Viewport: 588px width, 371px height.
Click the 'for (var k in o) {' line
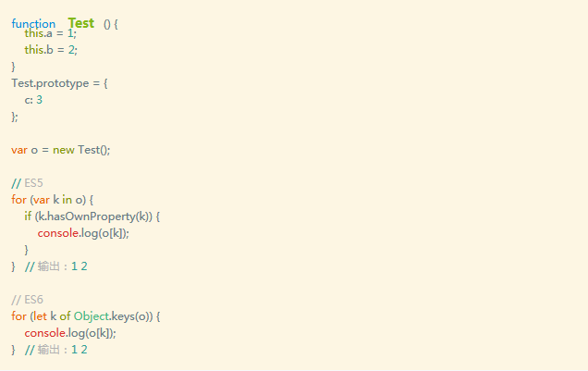coord(52,200)
